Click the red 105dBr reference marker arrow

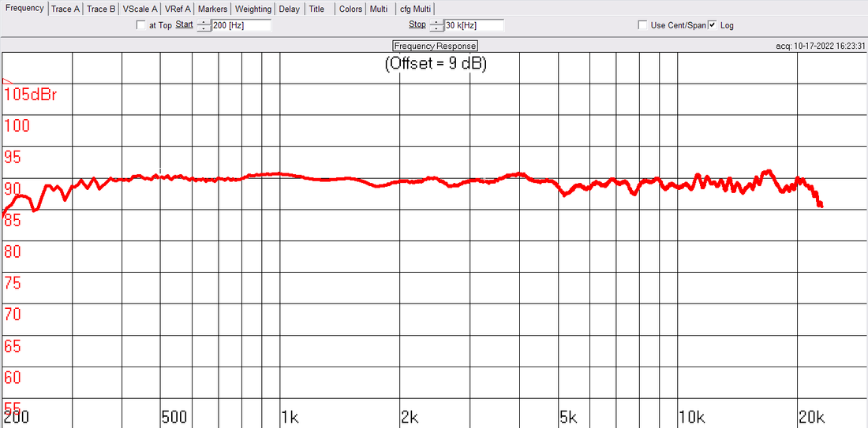click(8, 82)
